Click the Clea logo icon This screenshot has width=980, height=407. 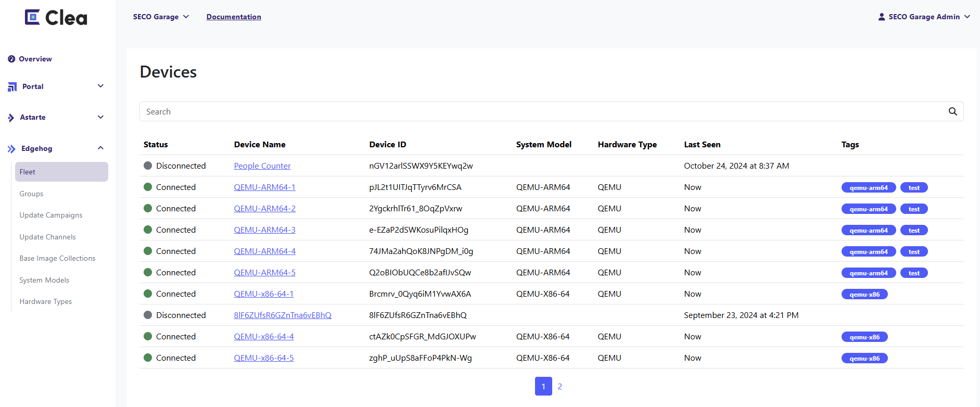tap(32, 17)
